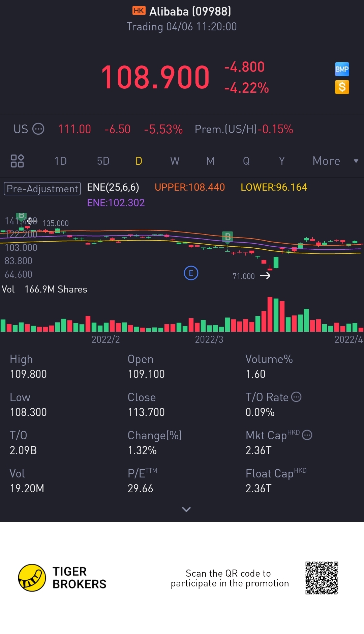Select the D daily chart tab
Viewport: 364px width, 634px height.
pos(139,161)
